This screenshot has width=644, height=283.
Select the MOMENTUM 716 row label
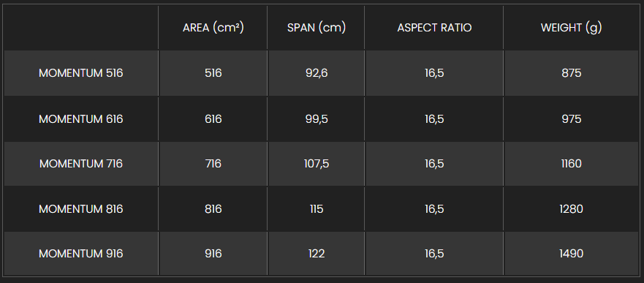[x=81, y=164]
